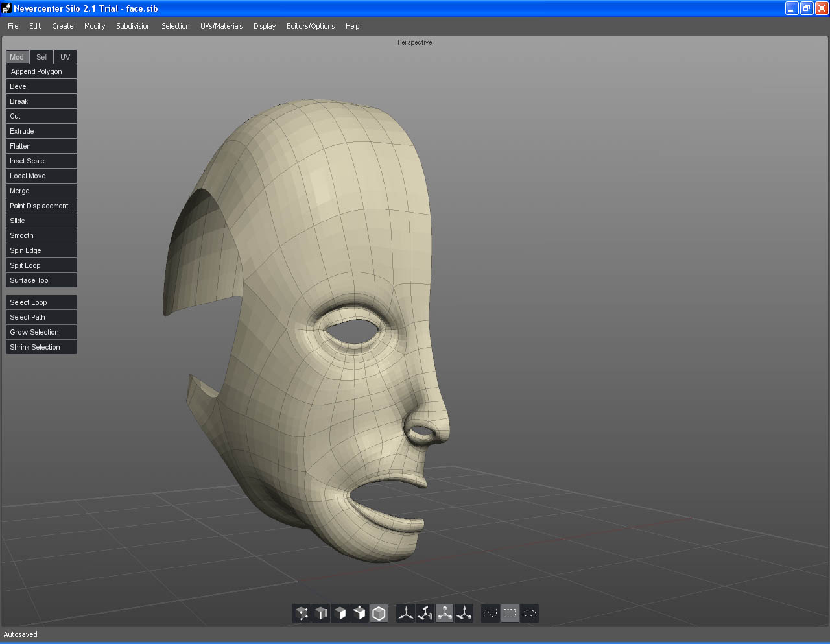Switch to vertex selection mode icon
The height and width of the screenshot is (644, 830).
click(302, 613)
